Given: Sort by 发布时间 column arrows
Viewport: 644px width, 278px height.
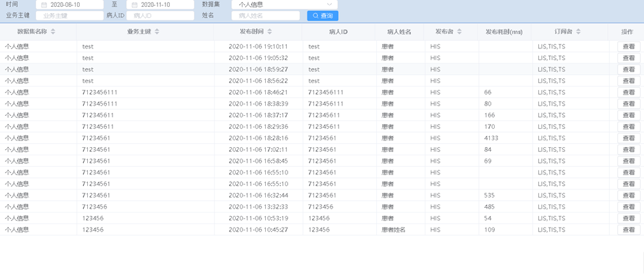Looking at the screenshot, I should (x=269, y=31).
